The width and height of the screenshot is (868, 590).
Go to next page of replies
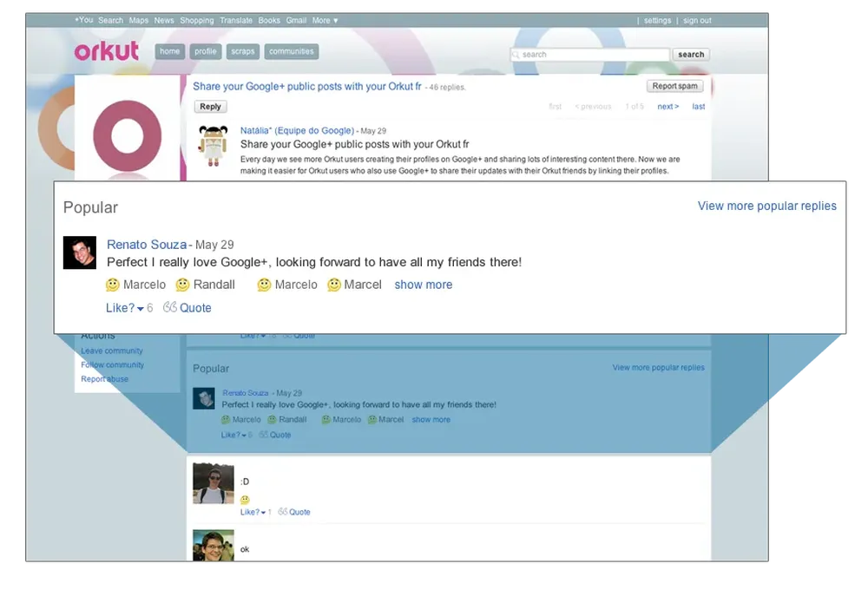click(x=667, y=107)
